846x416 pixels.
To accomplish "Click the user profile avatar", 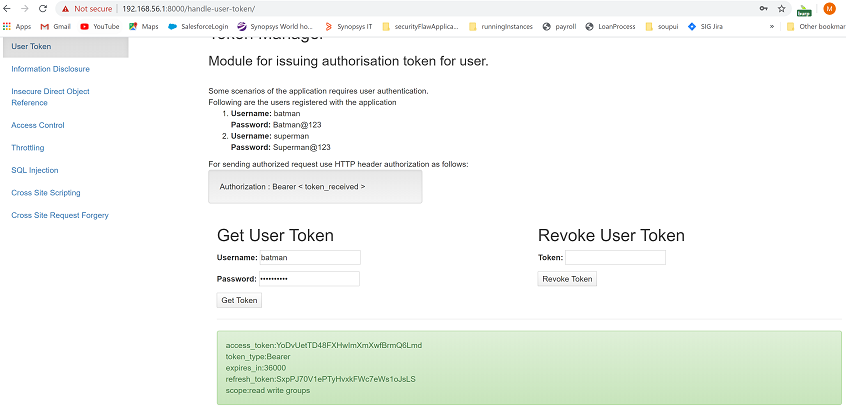I will 828,9.
